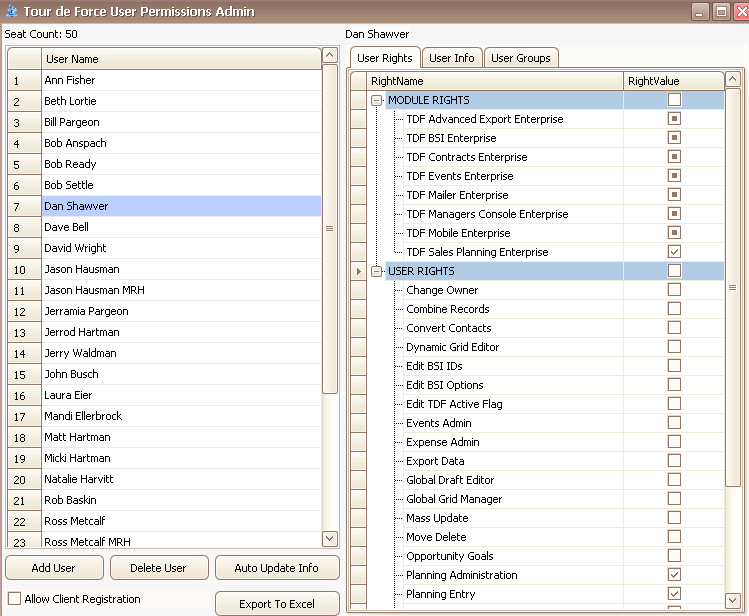
Task: Enable the Mass Update right
Action: [674, 518]
